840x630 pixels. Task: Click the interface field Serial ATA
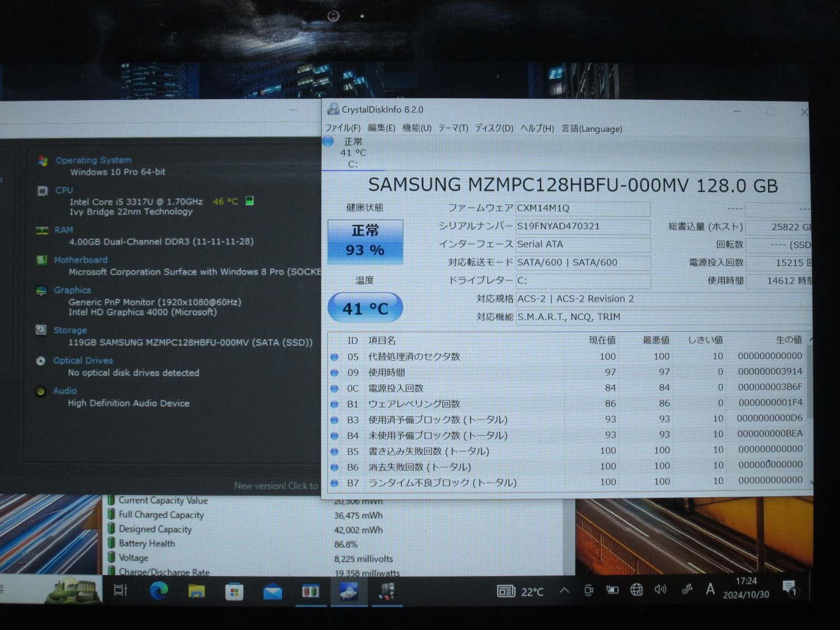583,245
